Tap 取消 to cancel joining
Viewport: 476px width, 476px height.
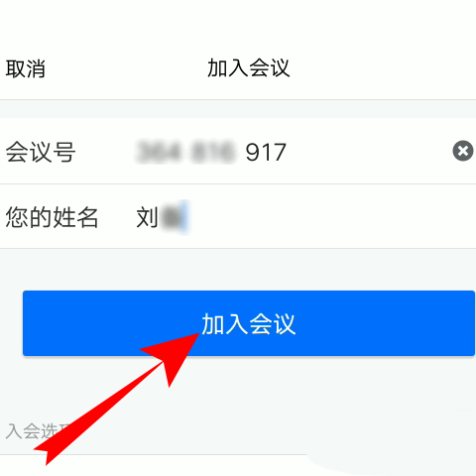click(x=26, y=68)
